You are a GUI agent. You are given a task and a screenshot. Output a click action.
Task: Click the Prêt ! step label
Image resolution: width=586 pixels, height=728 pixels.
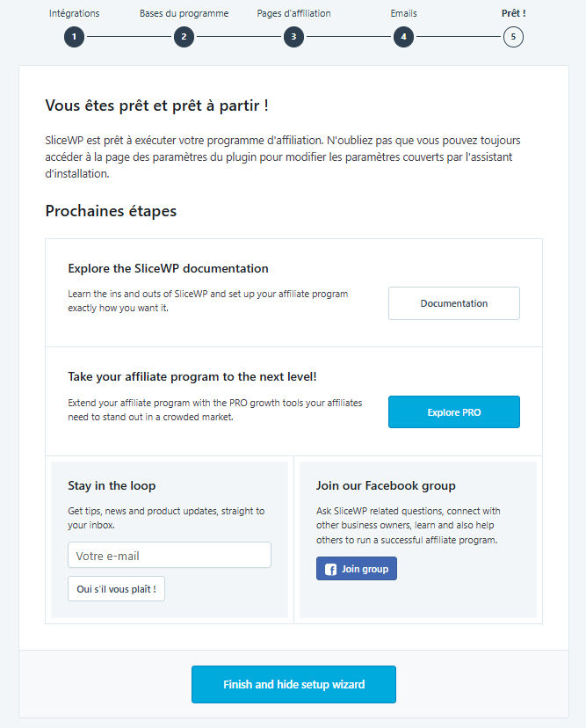tap(513, 13)
